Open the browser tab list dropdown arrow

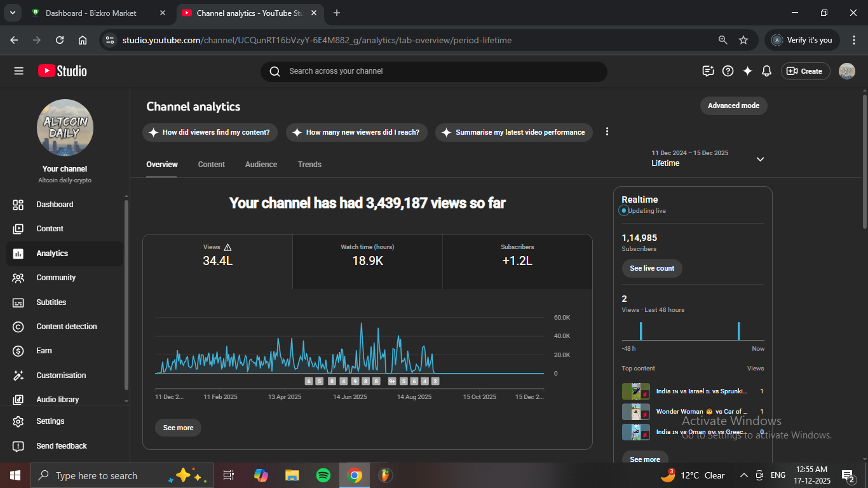point(12,13)
